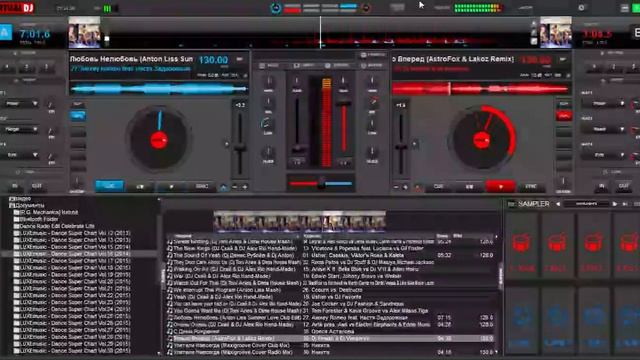Click the right deck red BPM display

coord(535,60)
